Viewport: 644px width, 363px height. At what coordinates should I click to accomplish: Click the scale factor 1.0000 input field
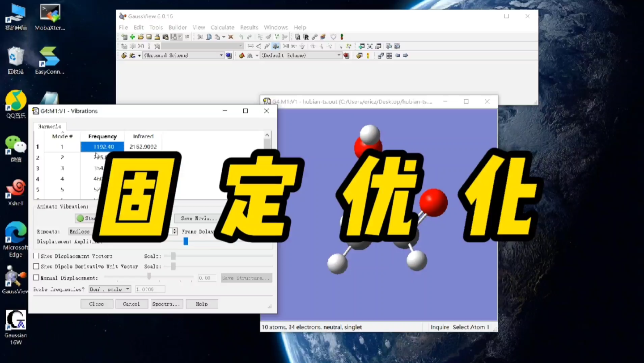click(150, 289)
